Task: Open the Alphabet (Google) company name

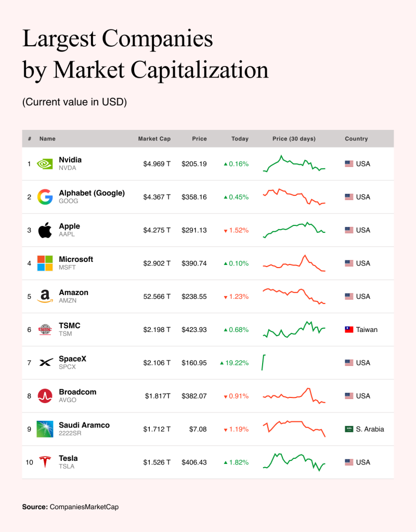Action: point(92,193)
